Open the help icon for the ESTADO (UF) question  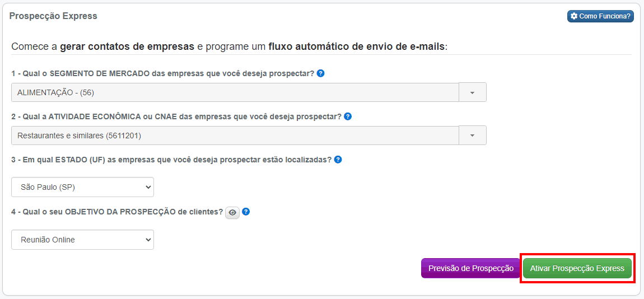pos(338,160)
